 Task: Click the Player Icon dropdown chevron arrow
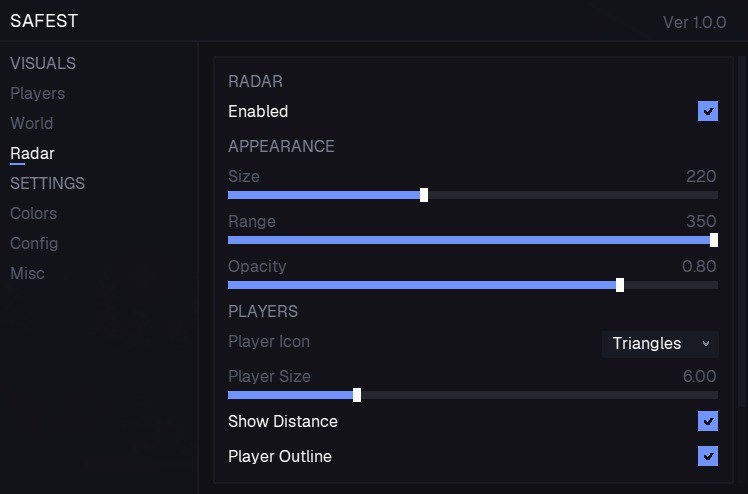pos(706,343)
